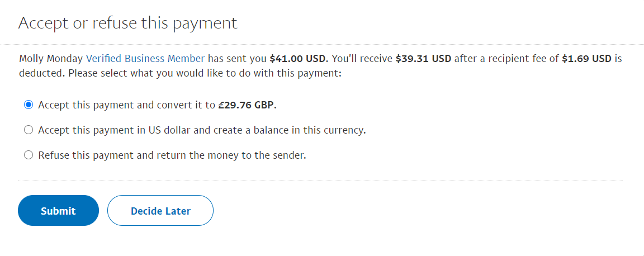Click the $41.00 USD sent amount
This screenshot has height=256, width=644.
point(298,58)
